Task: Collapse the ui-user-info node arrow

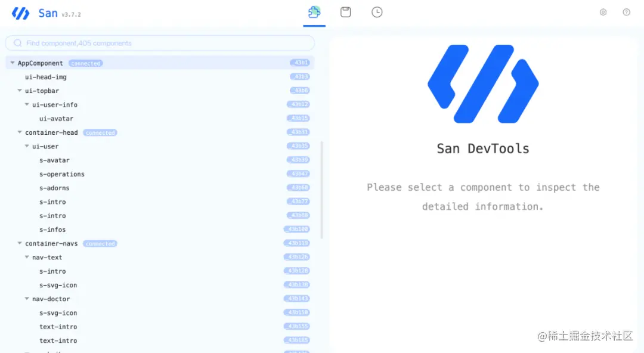Action: point(27,104)
